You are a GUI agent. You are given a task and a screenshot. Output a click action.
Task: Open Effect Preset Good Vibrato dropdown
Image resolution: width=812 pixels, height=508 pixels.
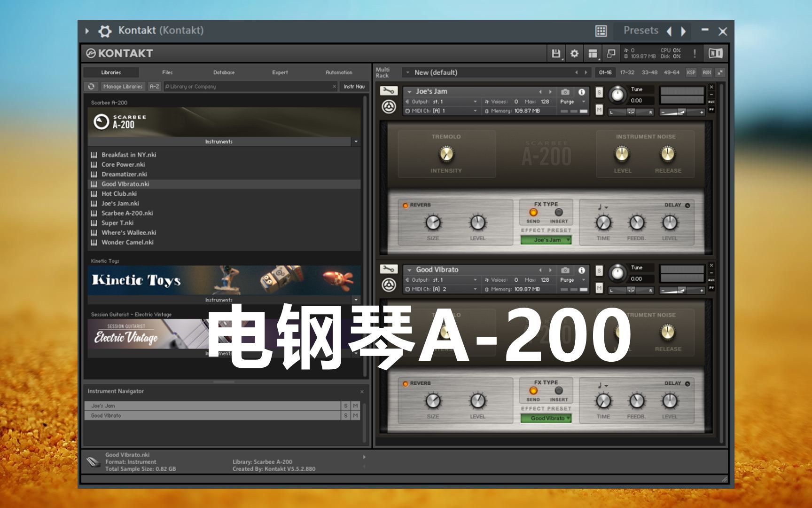pos(546,418)
